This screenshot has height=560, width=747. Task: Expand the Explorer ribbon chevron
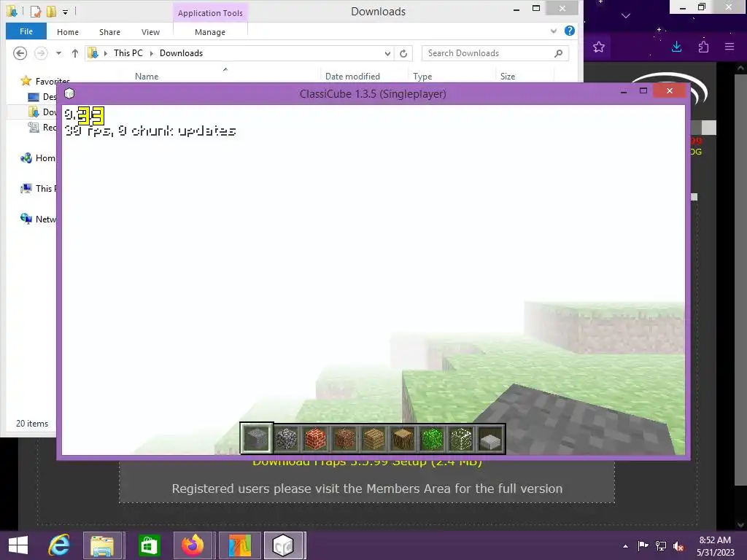[x=554, y=31]
